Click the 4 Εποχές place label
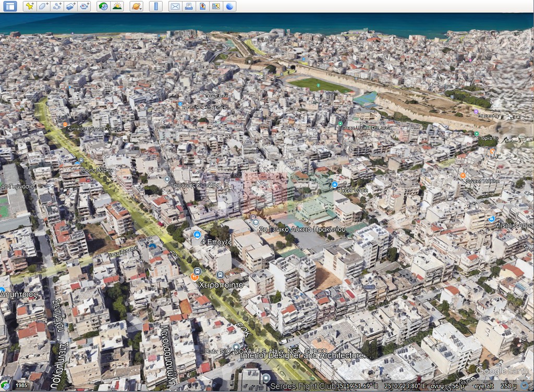The image size is (534, 392). point(216,242)
